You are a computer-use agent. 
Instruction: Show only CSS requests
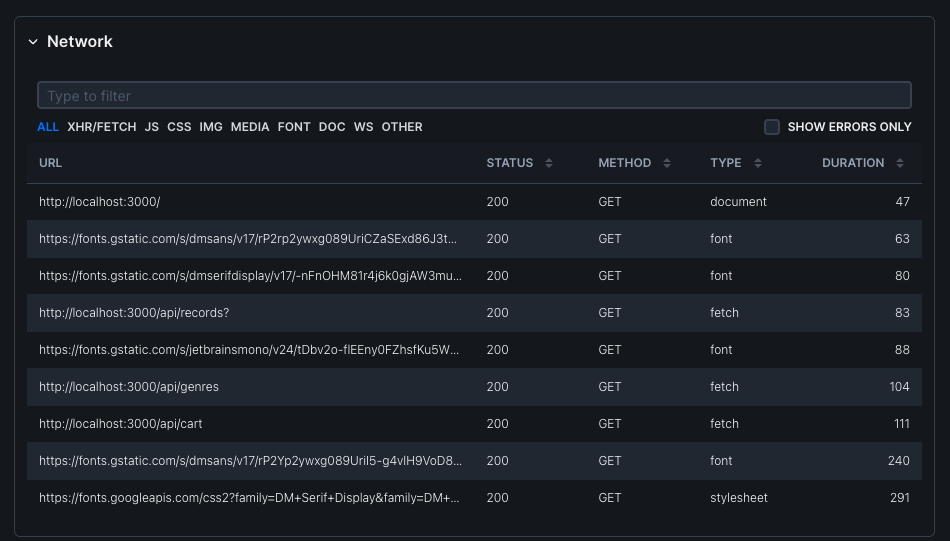point(179,127)
